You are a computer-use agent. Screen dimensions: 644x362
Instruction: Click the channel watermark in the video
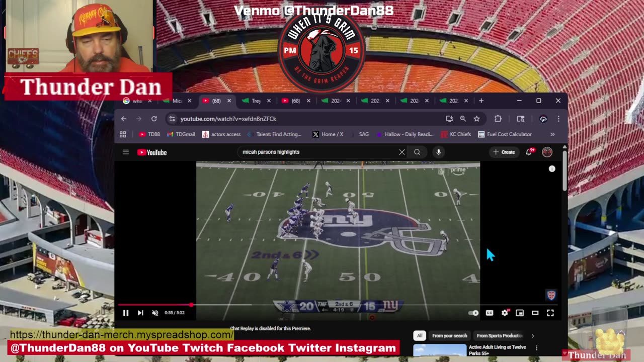[x=551, y=295]
